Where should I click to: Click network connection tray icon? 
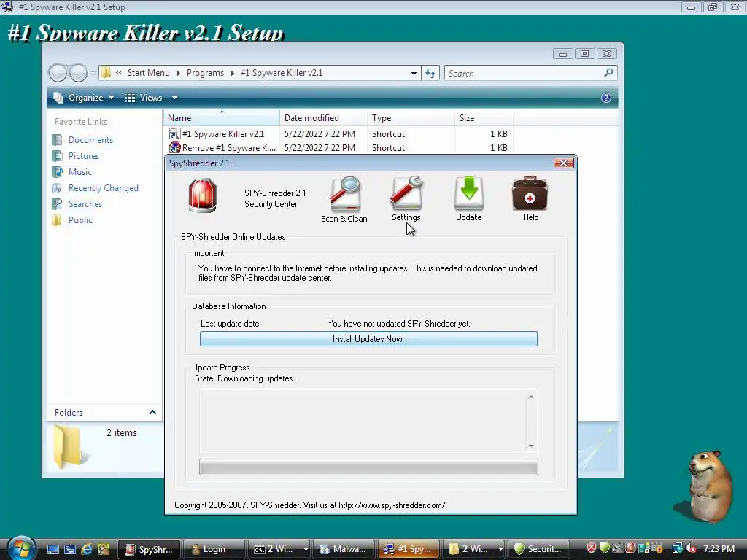pyautogui.click(x=677, y=548)
